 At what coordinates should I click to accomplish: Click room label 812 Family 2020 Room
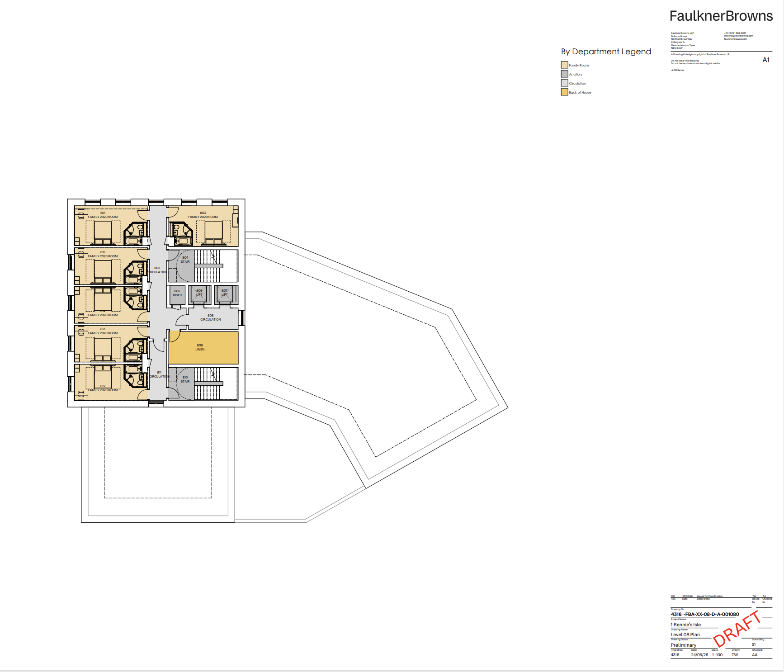103,388
